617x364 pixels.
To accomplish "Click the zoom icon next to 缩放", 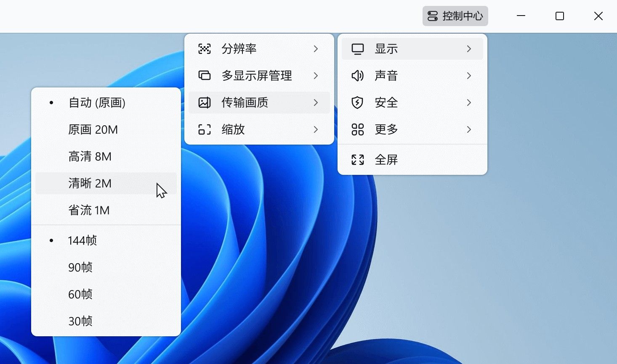I will 204,130.
